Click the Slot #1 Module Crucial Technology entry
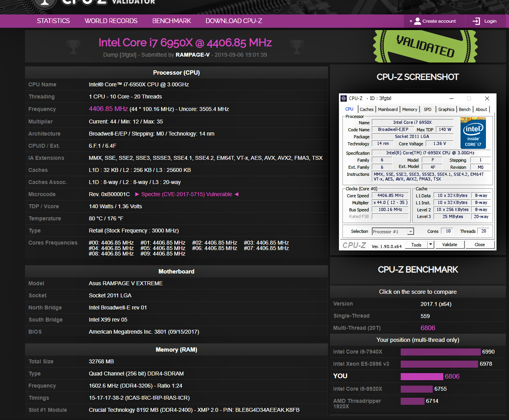The width and height of the screenshot is (509, 420). [194, 410]
